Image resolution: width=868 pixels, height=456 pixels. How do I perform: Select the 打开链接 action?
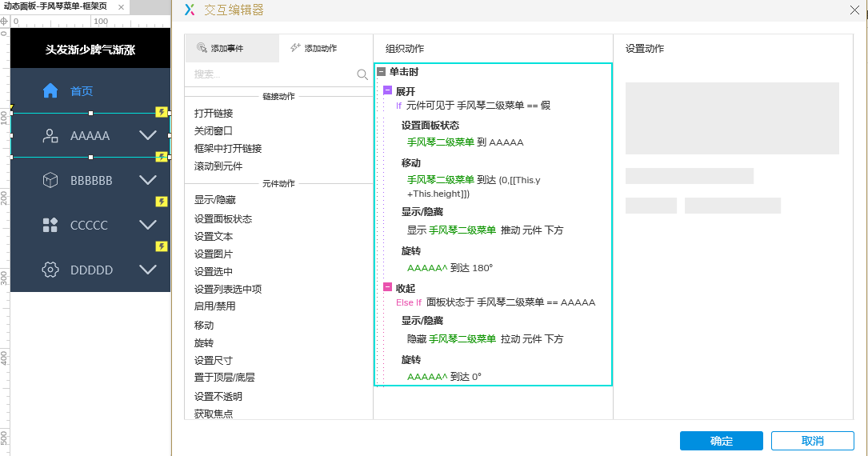tap(214, 114)
